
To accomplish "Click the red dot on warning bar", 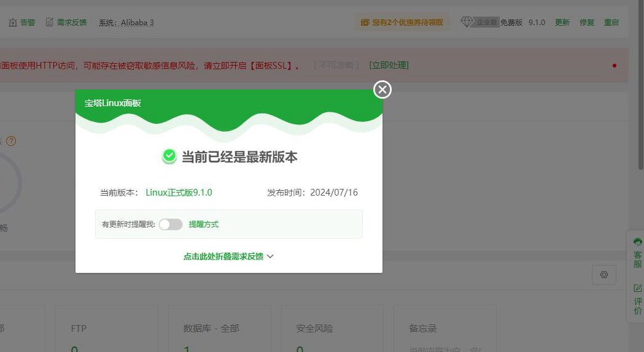I will (615, 66).
